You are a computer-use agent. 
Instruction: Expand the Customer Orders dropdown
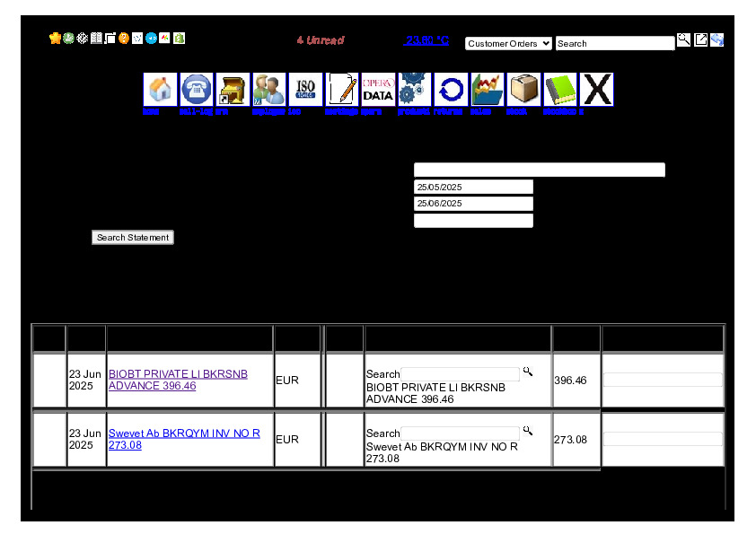[x=508, y=43]
